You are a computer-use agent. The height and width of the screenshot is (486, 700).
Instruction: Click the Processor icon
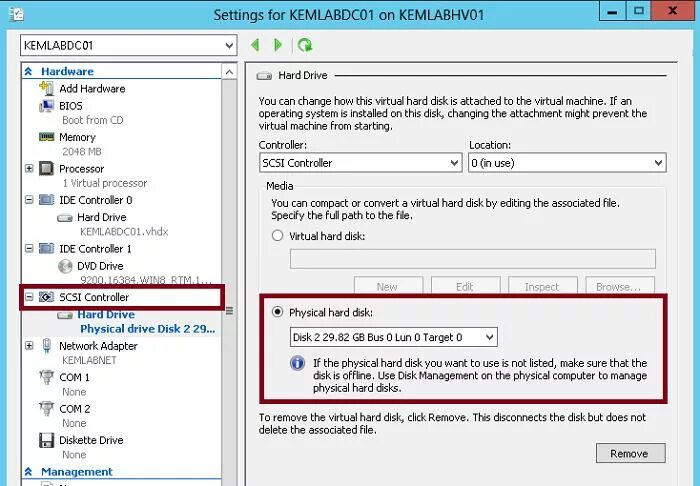tap(46, 169)
